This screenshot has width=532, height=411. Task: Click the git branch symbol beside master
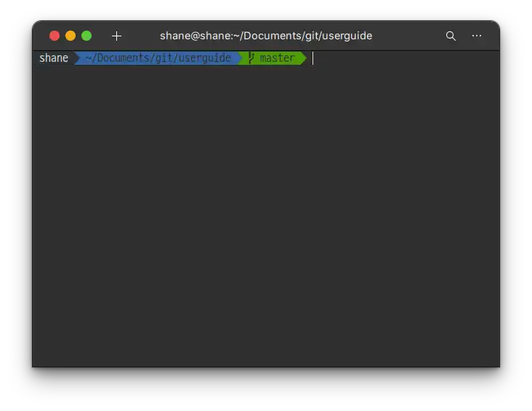pyautogui.click(x=251, y=58)
